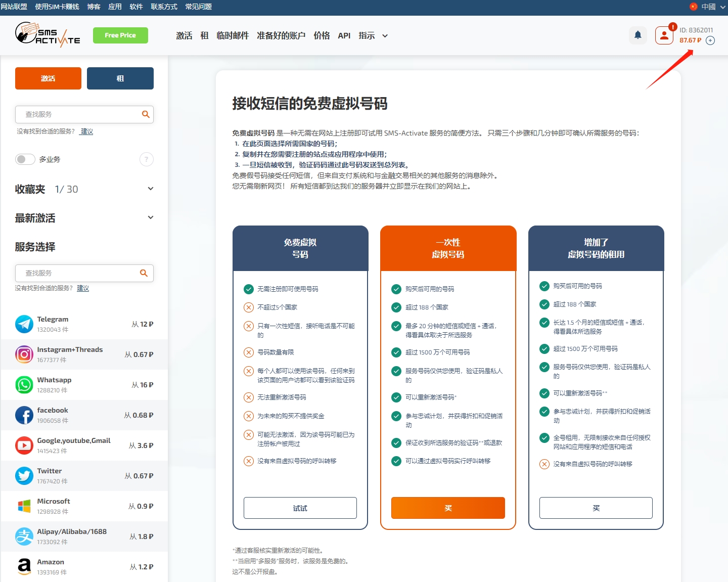Click the Microsoft logo icon
Viewport: 728px width, 582px height.
pyautogui.click(x=24, y=506)
